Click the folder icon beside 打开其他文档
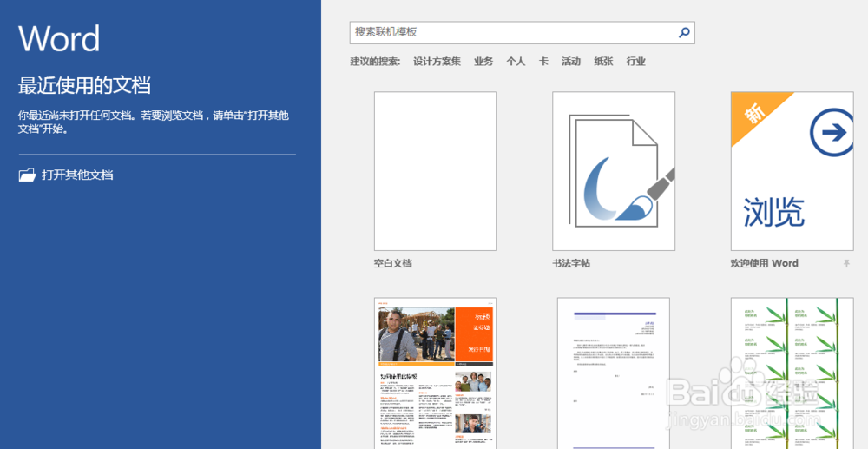This screenshot has width=868, height=449. click(x=27, y=175)
